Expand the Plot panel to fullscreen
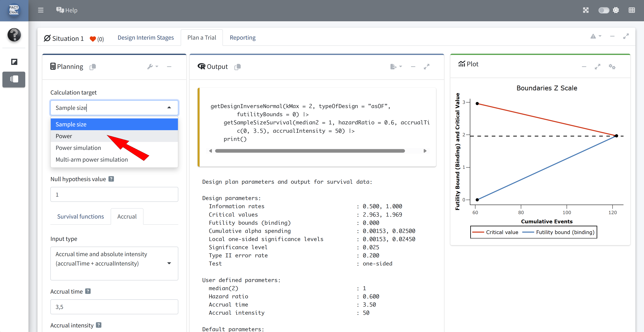Image resolution: width=644 pixels, height=332 pixels. click(597, 66)
